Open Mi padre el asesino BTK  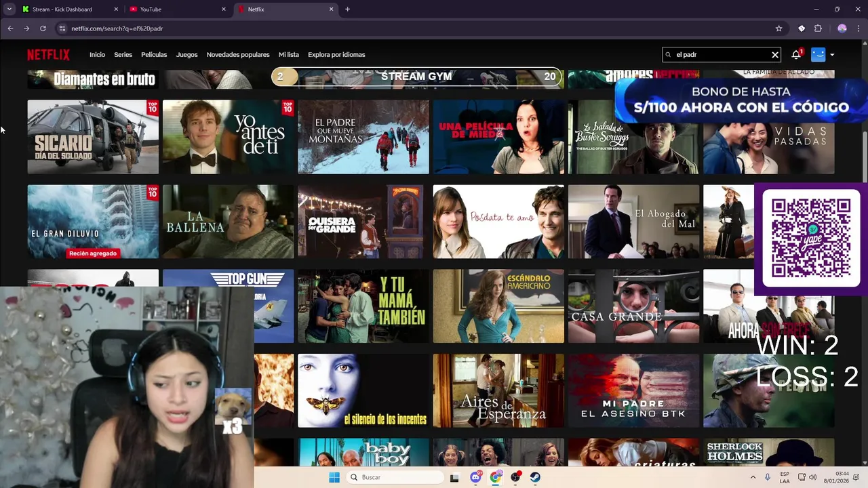(x=633, y=391)
